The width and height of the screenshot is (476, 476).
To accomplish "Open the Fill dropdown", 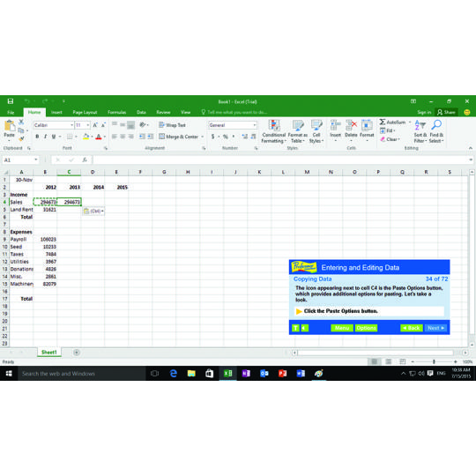I will point(388,130).
